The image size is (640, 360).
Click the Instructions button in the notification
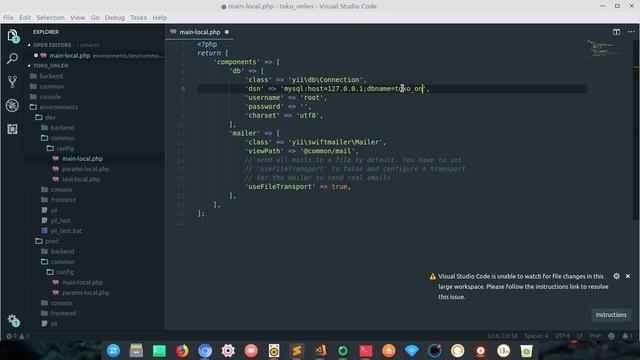coord(611,315)
